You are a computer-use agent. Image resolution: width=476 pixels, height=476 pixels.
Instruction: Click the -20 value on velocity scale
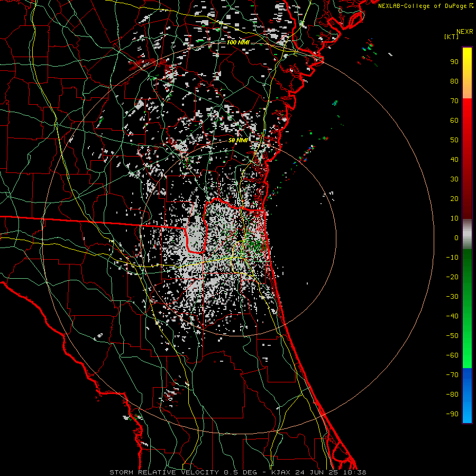[x=452, y=277]
